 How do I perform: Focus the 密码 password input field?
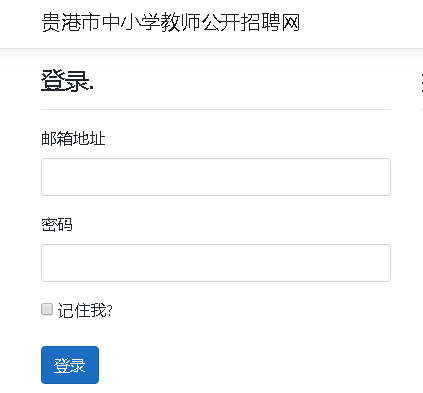(216, 263)
